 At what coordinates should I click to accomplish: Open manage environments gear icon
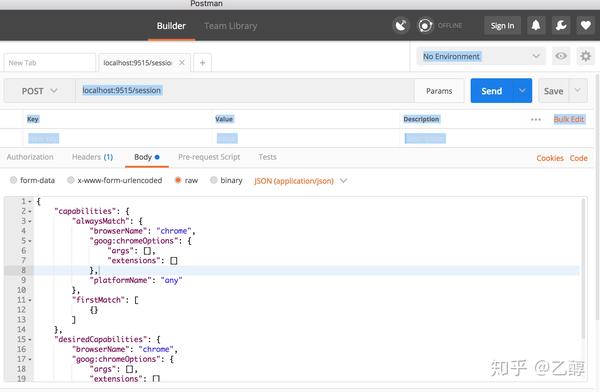585,56
